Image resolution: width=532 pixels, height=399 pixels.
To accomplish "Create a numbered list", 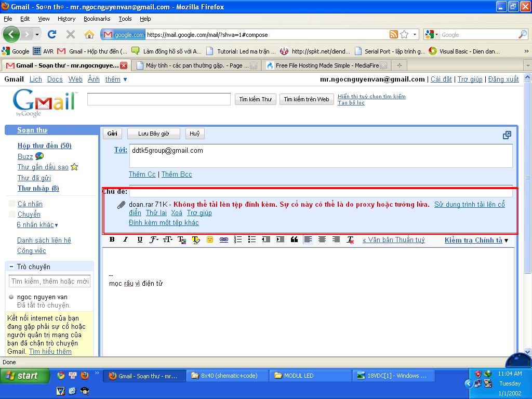I will point(238,240).
